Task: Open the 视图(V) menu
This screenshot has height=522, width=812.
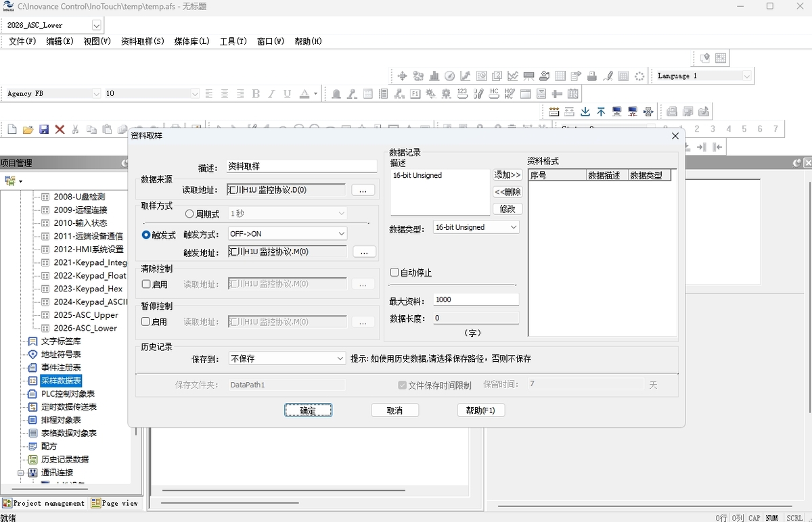Action: (97, 41)
